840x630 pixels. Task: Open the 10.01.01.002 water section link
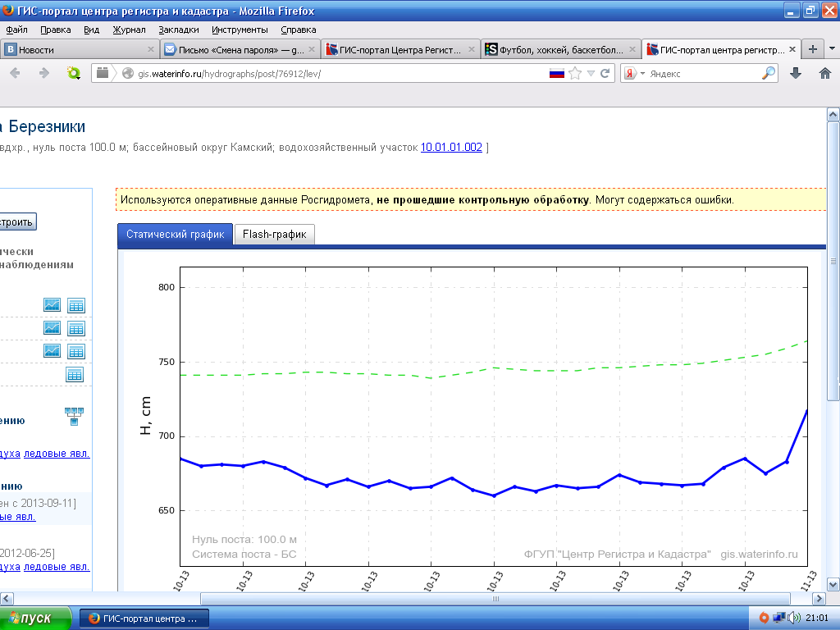pyautogui.click(x=451, y=148)
